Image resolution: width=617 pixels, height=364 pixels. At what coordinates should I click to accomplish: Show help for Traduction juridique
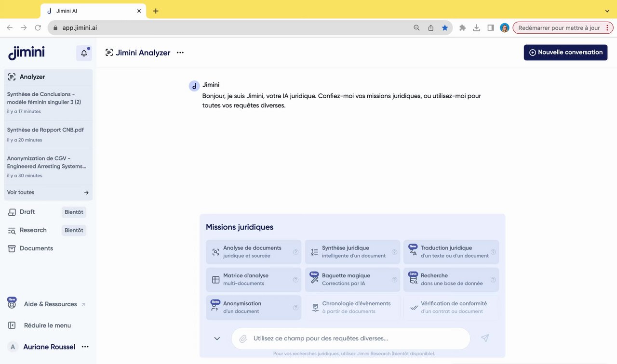click(x=493, y=252)
